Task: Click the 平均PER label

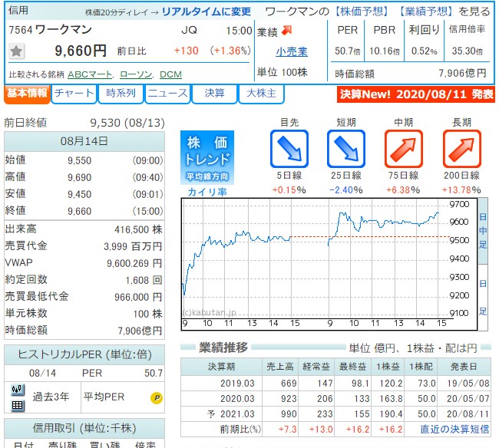Action: pyautogui.click(x=104, y=397)
